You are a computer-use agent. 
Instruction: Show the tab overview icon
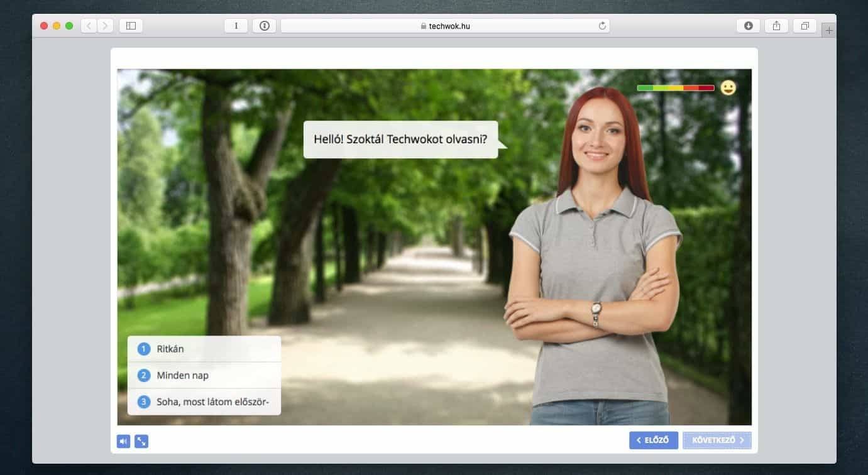click(805, 26)
